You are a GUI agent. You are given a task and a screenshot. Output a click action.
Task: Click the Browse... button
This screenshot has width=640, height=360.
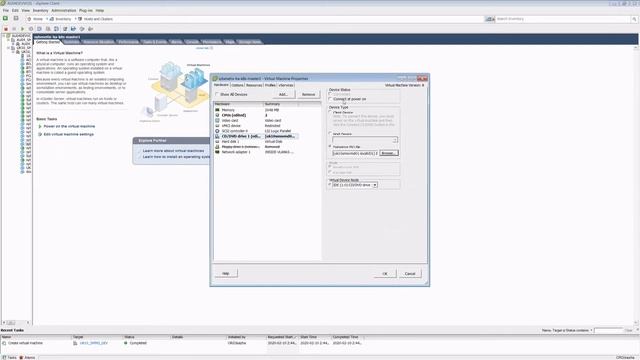tap(389, 153)
